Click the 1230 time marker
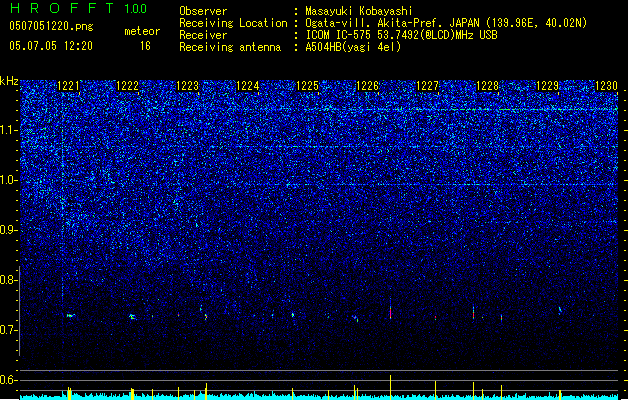 [606, 86]
